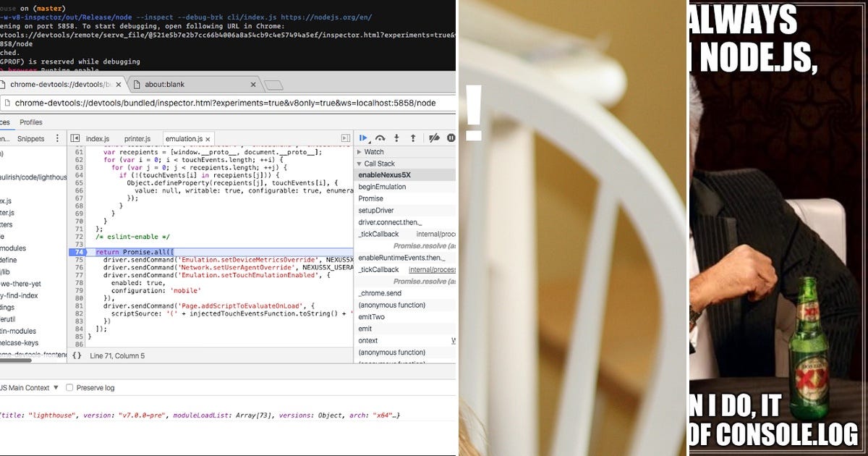Resume script execution with blue play icon
This screenshot has width=868, height=456.
tap(364, 137)
